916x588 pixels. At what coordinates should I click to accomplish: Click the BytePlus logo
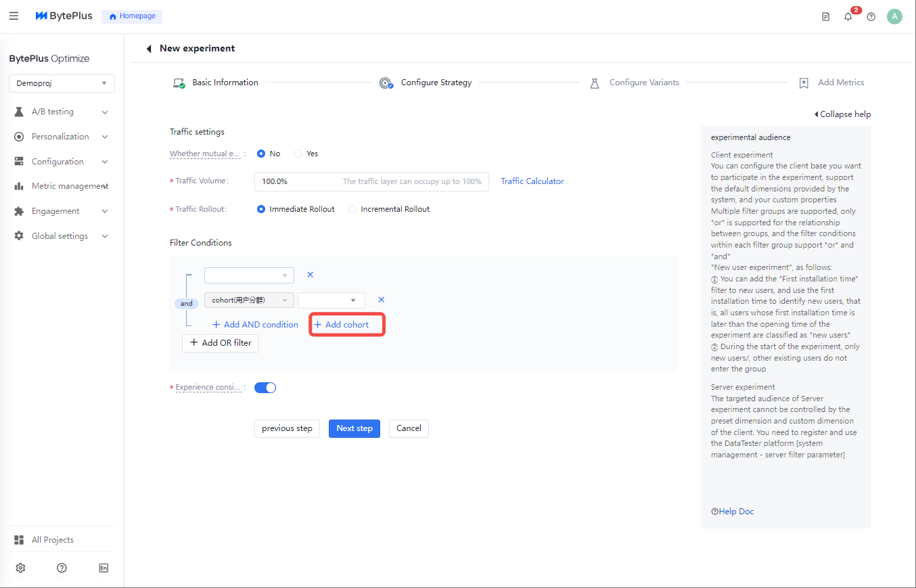point(64,16)
